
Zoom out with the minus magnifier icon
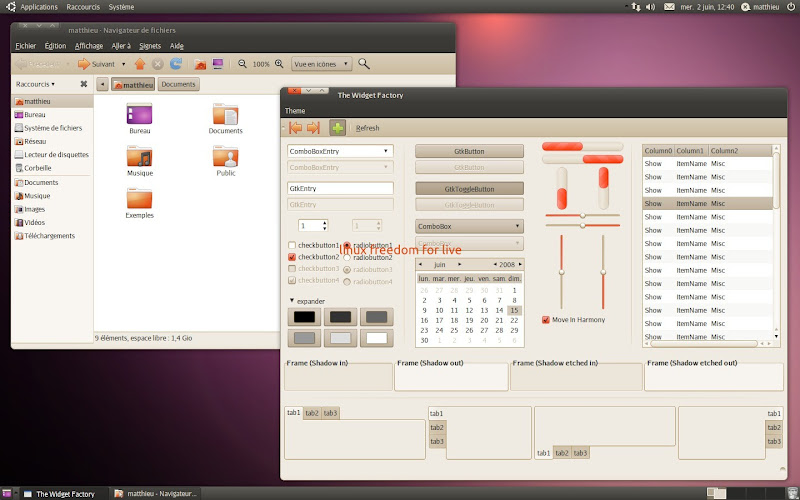coord(242,64)
